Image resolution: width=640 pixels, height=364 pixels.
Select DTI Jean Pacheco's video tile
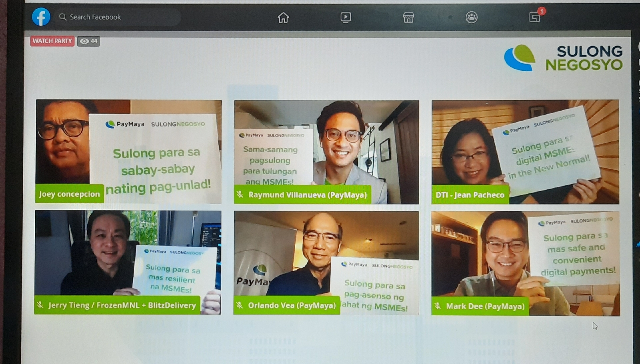point(525,152)
